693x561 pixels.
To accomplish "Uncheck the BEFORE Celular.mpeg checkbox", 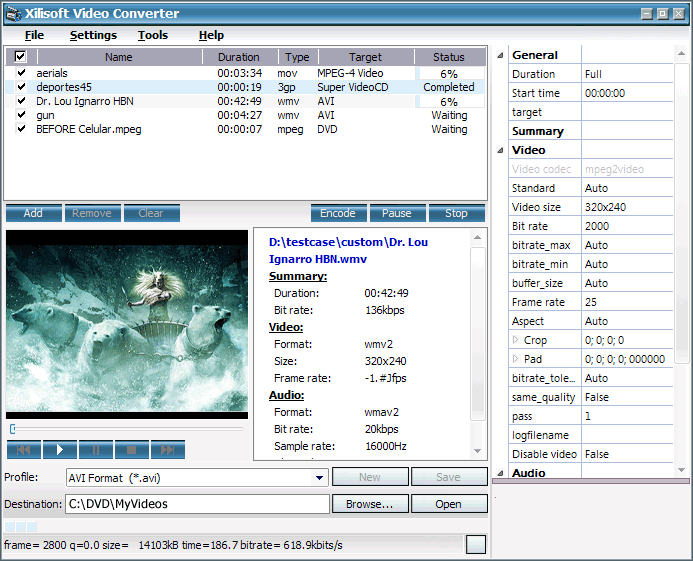I will [21, 129].
